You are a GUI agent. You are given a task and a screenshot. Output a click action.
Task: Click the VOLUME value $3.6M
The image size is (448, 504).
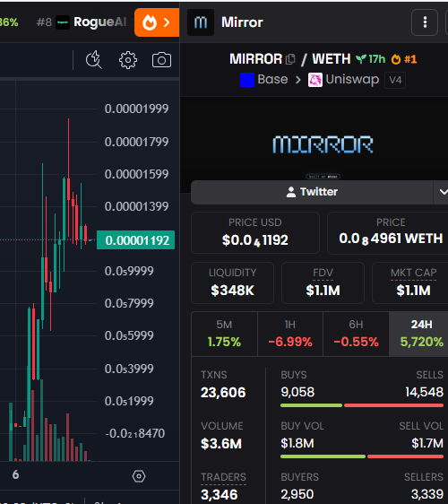[x=221, y=444]
